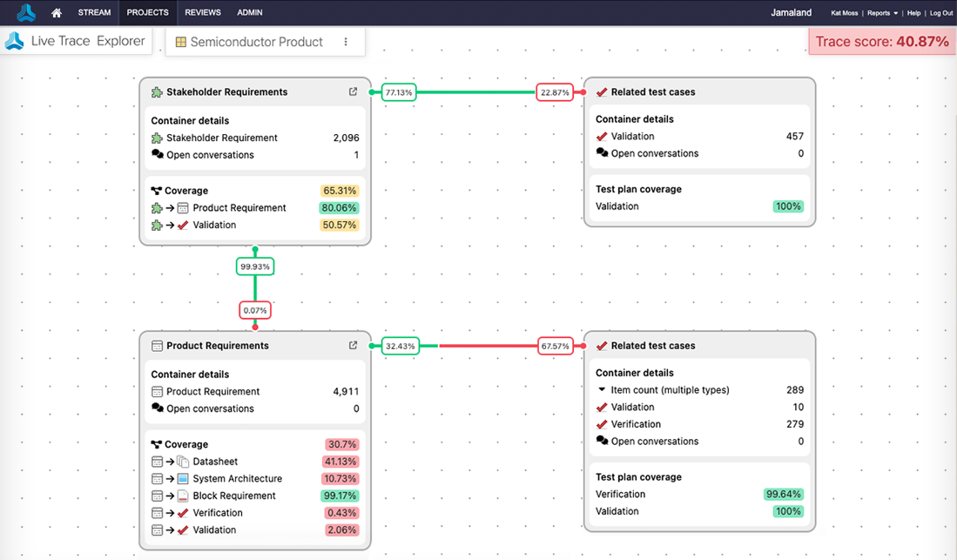Click the Log Out link
The height and width of the screenshot is (560, 957).
pyautogui.click(x=940, y=13)
